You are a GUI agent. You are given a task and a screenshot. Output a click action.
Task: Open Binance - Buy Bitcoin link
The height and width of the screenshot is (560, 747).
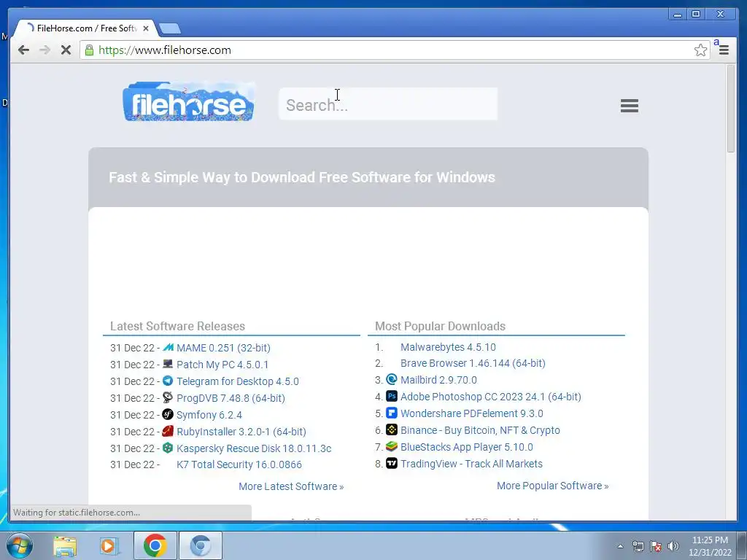[480, 430]
